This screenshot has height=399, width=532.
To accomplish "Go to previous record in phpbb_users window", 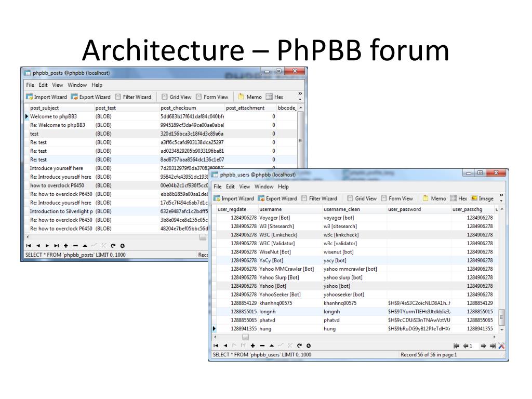I will (x=225, y=345).
